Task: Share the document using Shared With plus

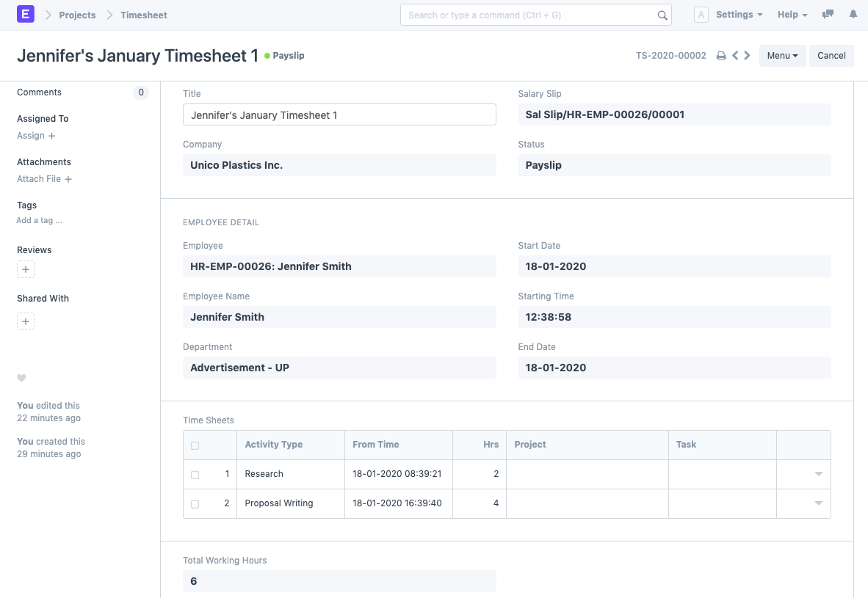Action: tap(26, 321)
